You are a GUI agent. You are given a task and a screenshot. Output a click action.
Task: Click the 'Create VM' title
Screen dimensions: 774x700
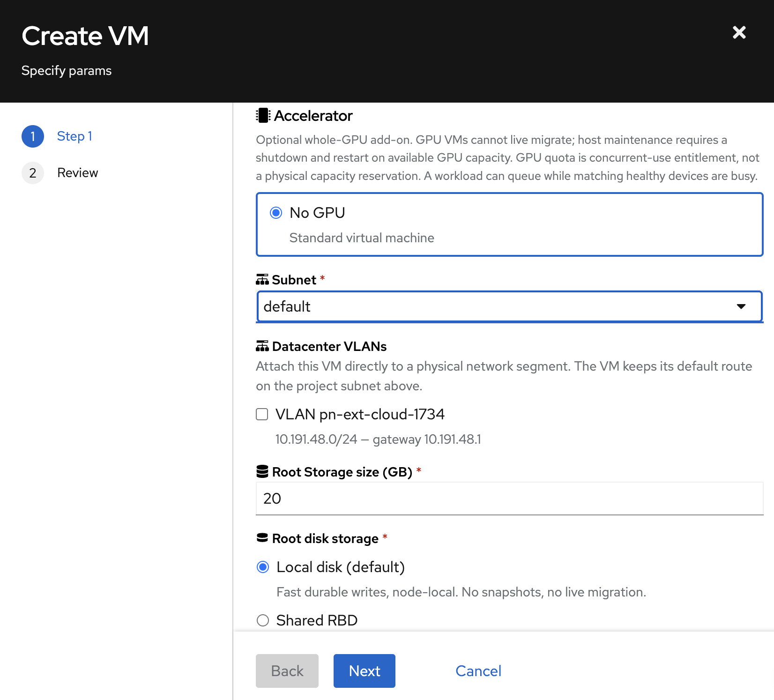85,36
